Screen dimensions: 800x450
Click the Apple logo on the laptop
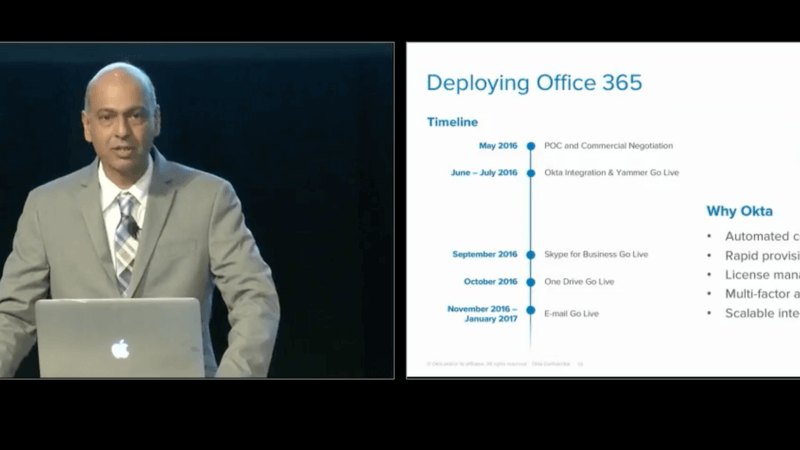coord(120,349)
